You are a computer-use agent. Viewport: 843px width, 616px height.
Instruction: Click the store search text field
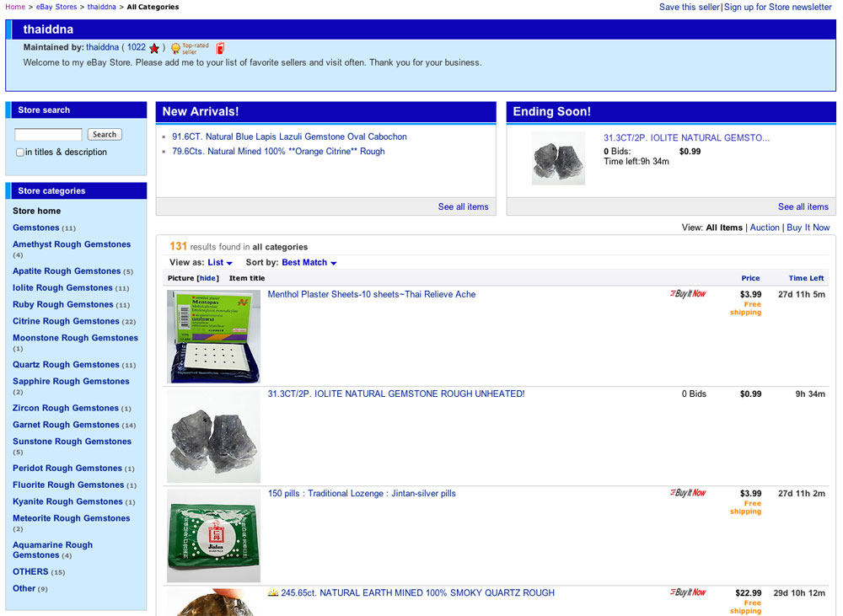[48, 134]
